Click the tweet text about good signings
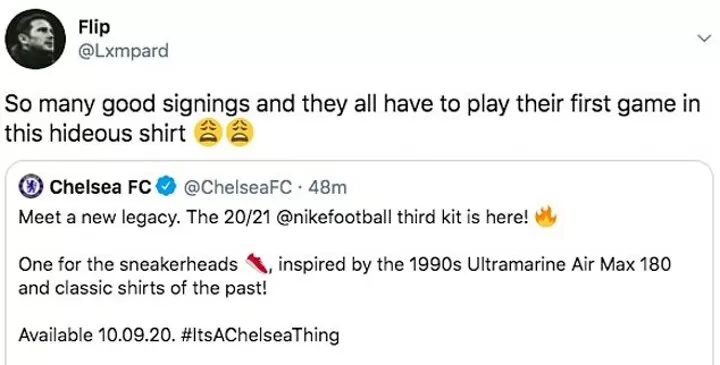720x365 pixels. [353, 119]
